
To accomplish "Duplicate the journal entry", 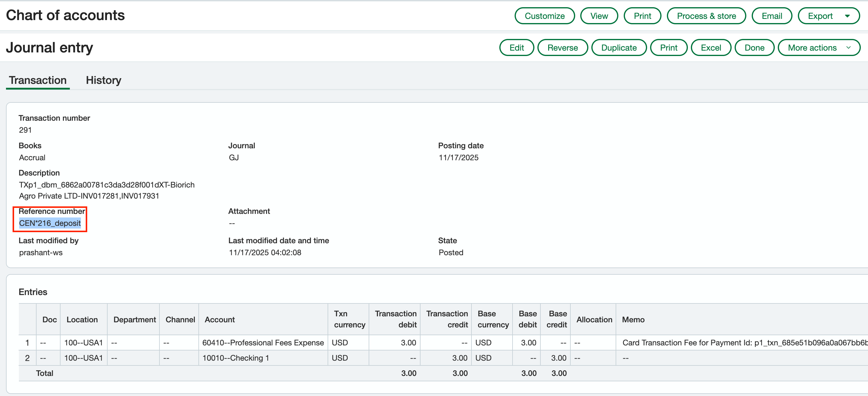I will point(619,48).
